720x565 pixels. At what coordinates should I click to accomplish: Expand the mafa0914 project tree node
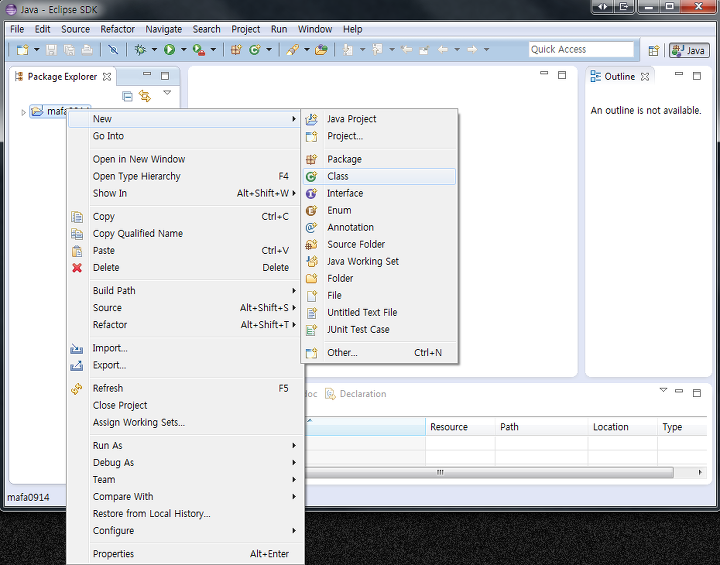tap(23, 112)
